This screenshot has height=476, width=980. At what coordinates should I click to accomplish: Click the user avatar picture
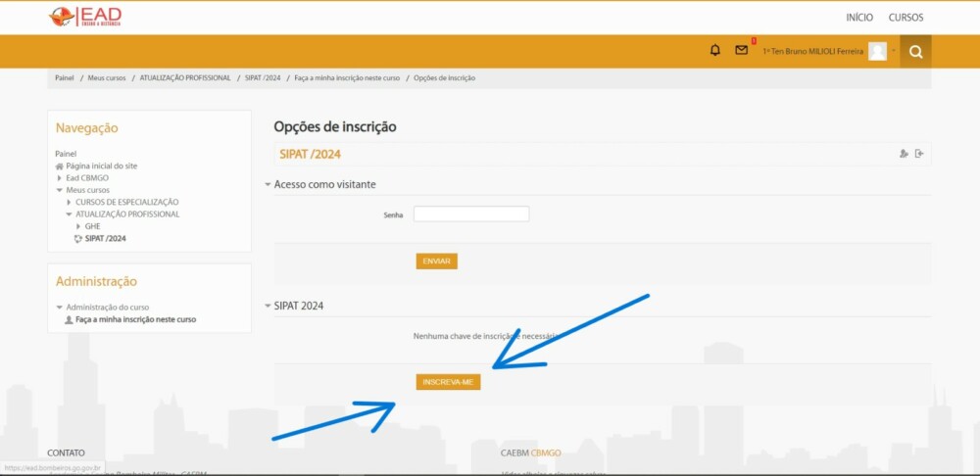[x=877, y=52]
